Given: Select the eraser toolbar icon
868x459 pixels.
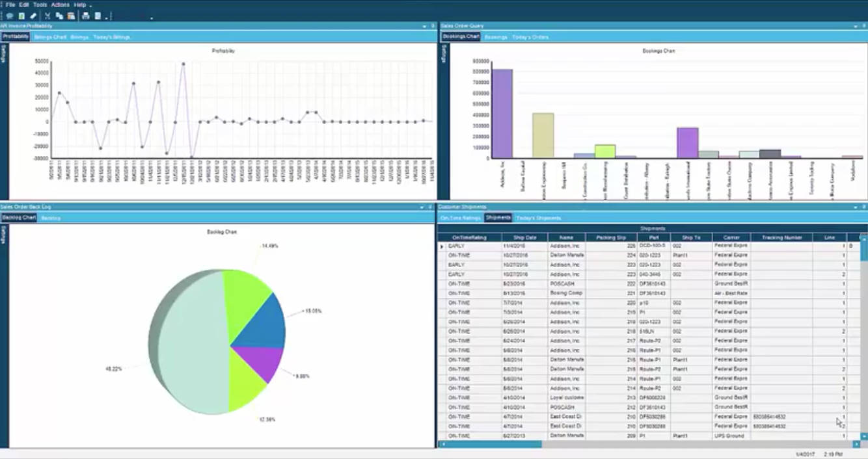Looking at the screenshot, I should [x=33, y=16].
